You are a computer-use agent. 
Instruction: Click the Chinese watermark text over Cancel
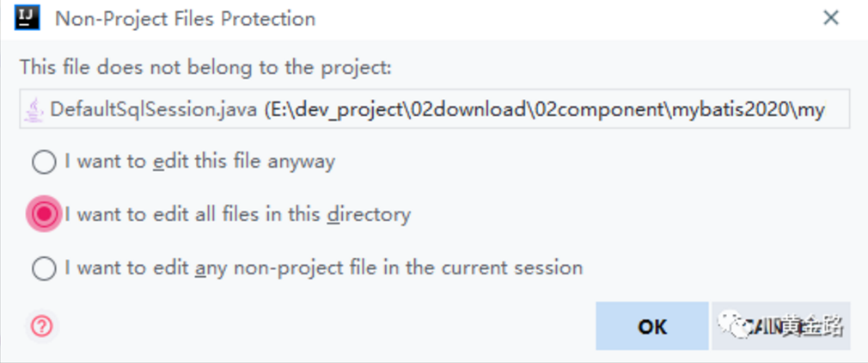pyautogui.click(x=812, y=326)
